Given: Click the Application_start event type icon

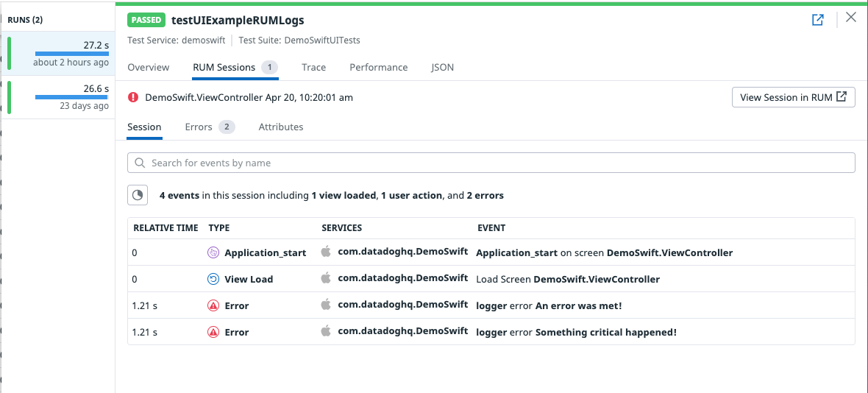Looking at the screenshot, I should coord(213,252).
